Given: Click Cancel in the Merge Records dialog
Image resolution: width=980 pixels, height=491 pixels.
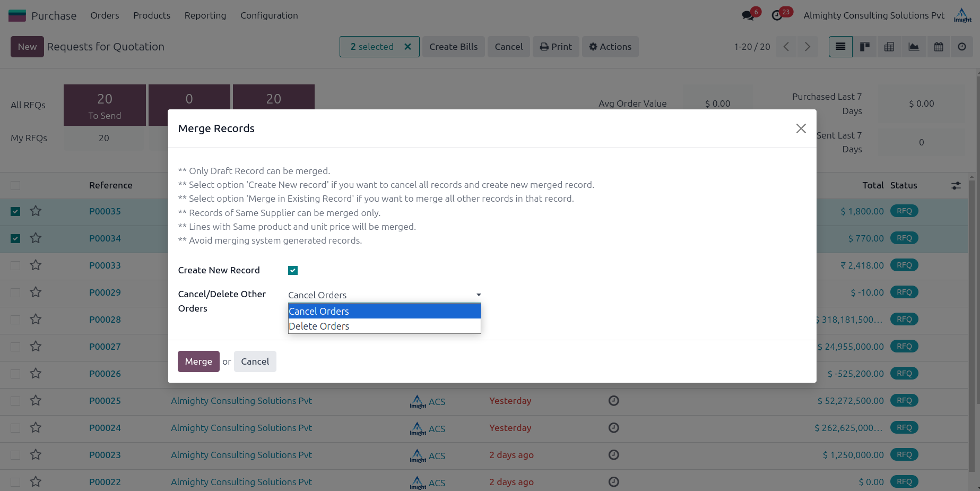Looking at the screenshot, I should tap(255, 361).
